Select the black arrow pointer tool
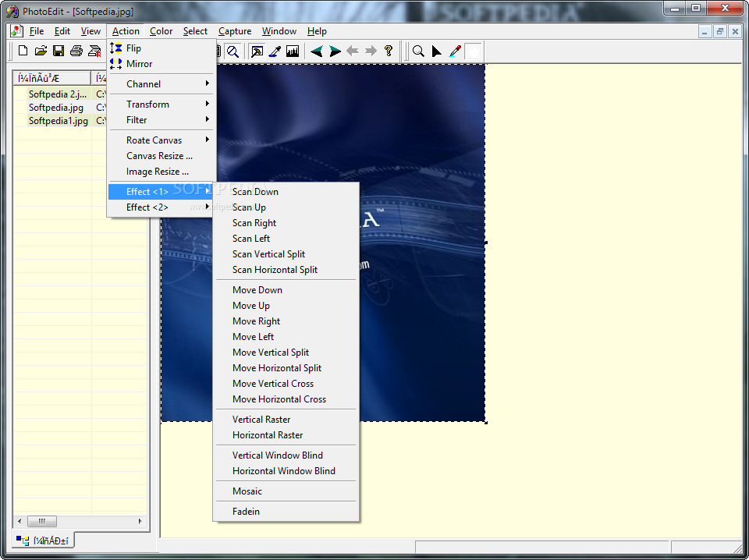The width and height of the screenshot is (749, 560). point(437,51)
